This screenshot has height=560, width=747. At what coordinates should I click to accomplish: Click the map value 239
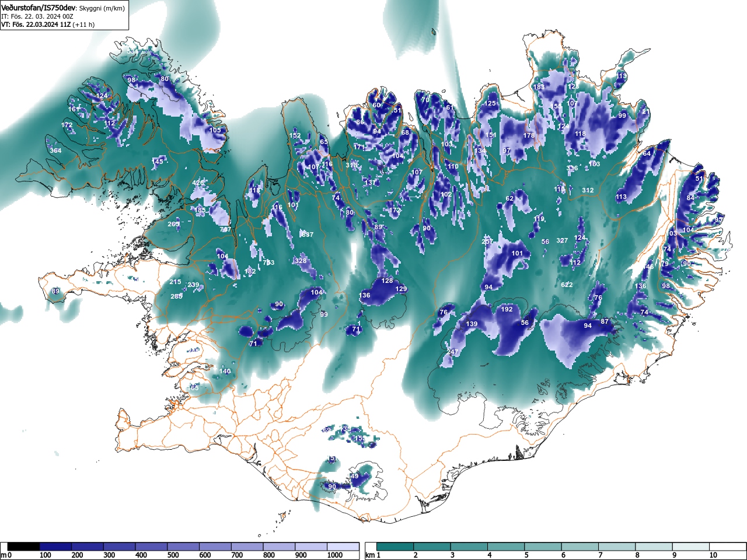coord(194,285)
